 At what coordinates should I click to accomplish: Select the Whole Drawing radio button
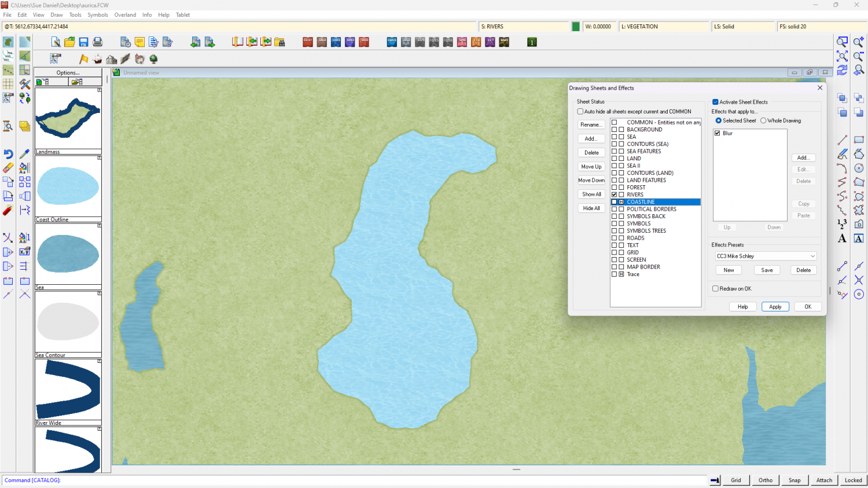pyautogui.click(x=763, y=120)
